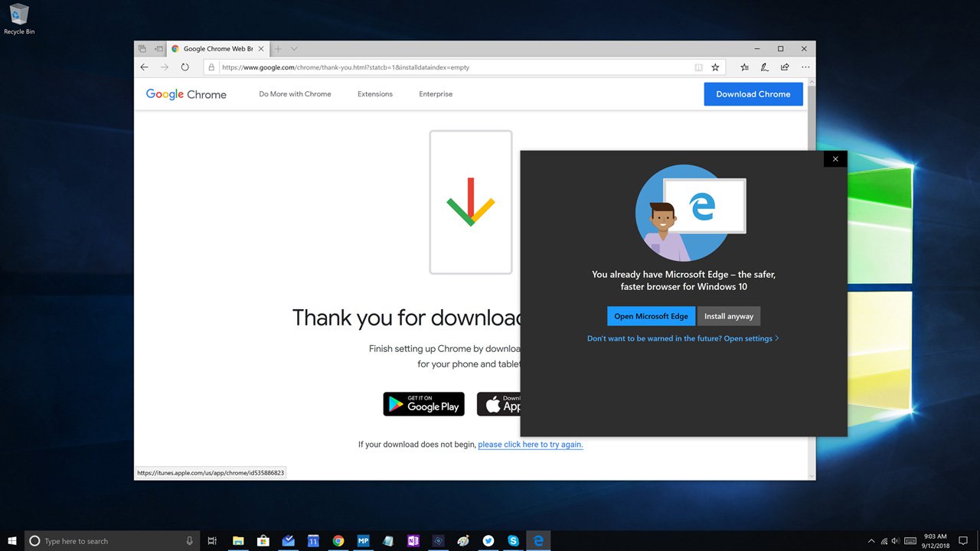The image size is (980, 551).
Task: Click please click here to try again
Action: (530, 444)
